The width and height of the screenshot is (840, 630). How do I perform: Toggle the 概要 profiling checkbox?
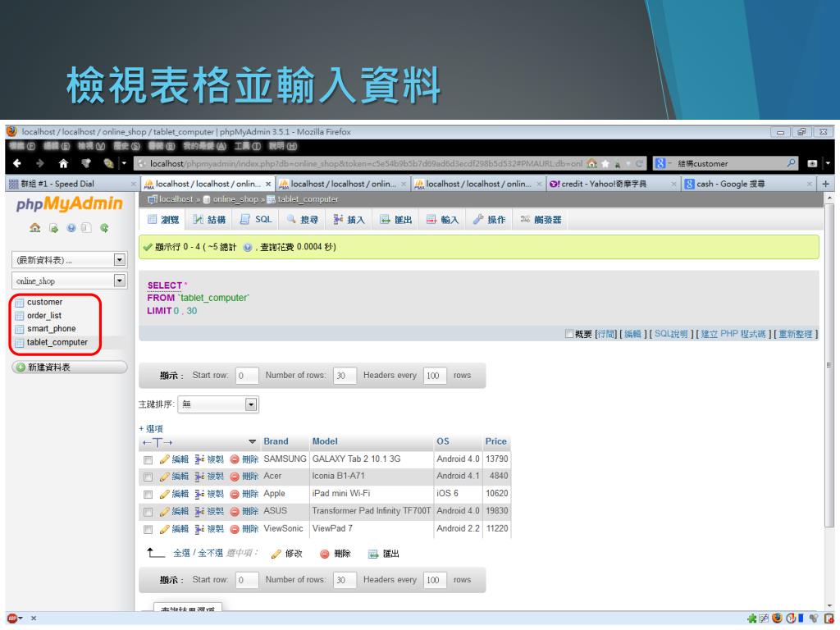(569, 334)
